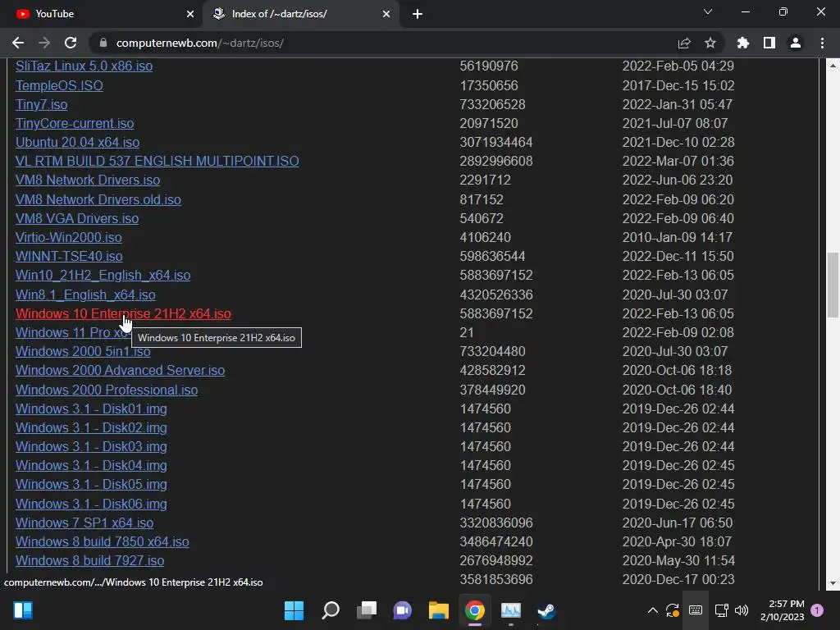This screenshot has width=840, height=630.
Task: Open VM8 Network Drivers.iso link
Action: pyautogui.click(x=88, y=180)
